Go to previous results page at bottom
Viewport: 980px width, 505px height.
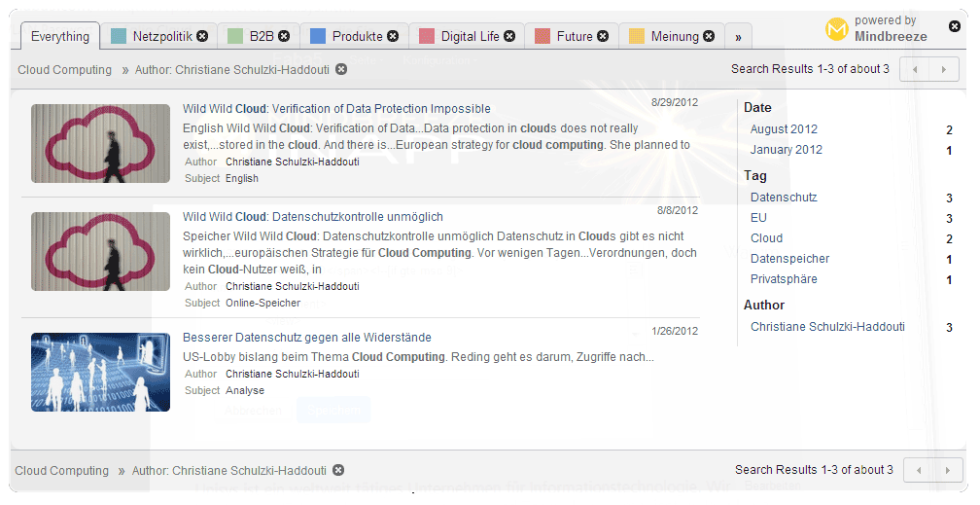pos(919,470)
